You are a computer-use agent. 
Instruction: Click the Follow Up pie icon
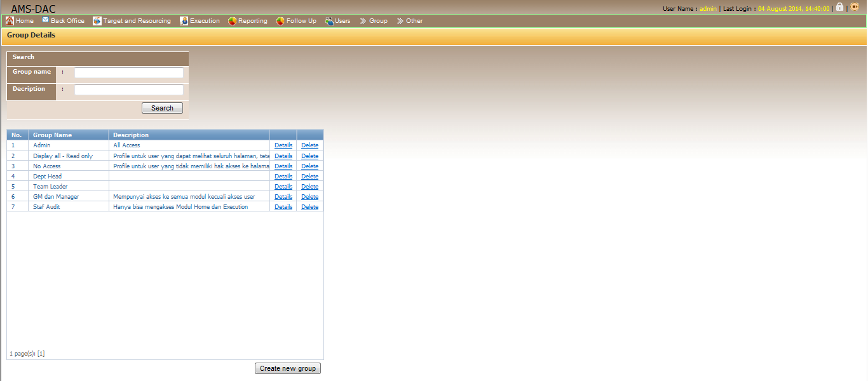pyautogui.click(x=281, y=21)
